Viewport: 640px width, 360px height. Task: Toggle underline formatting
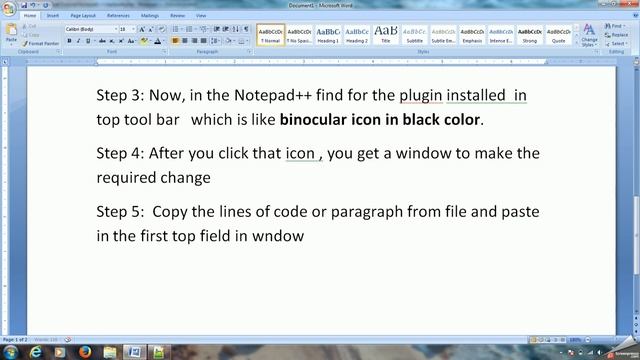tap(88, 41)
